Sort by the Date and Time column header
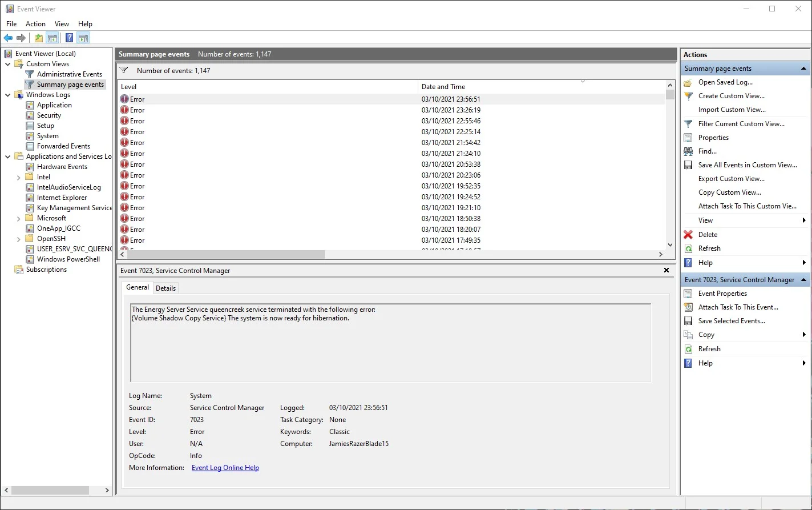812x510 pixels. [542, 87]
